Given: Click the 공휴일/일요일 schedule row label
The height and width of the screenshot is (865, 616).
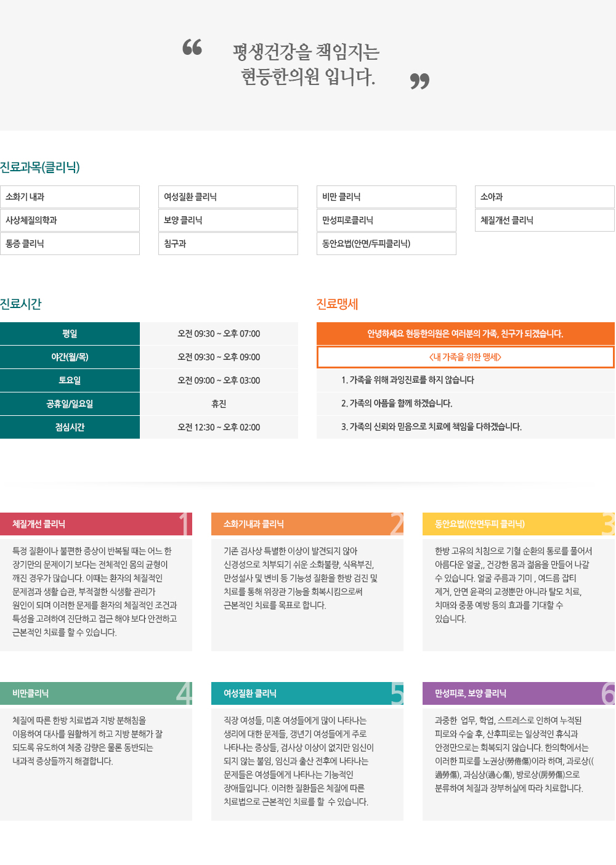Looking at the screenshot, I should click(70, 404).
